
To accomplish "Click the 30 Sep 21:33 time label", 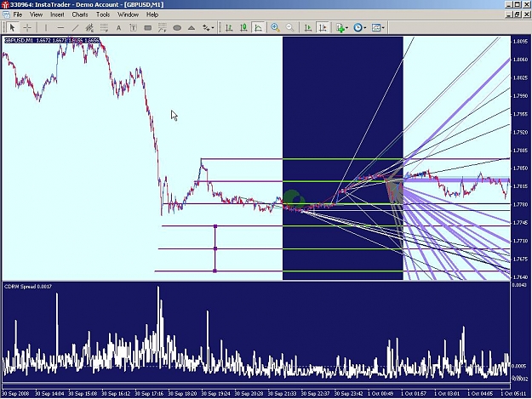I will pos(282,394).
